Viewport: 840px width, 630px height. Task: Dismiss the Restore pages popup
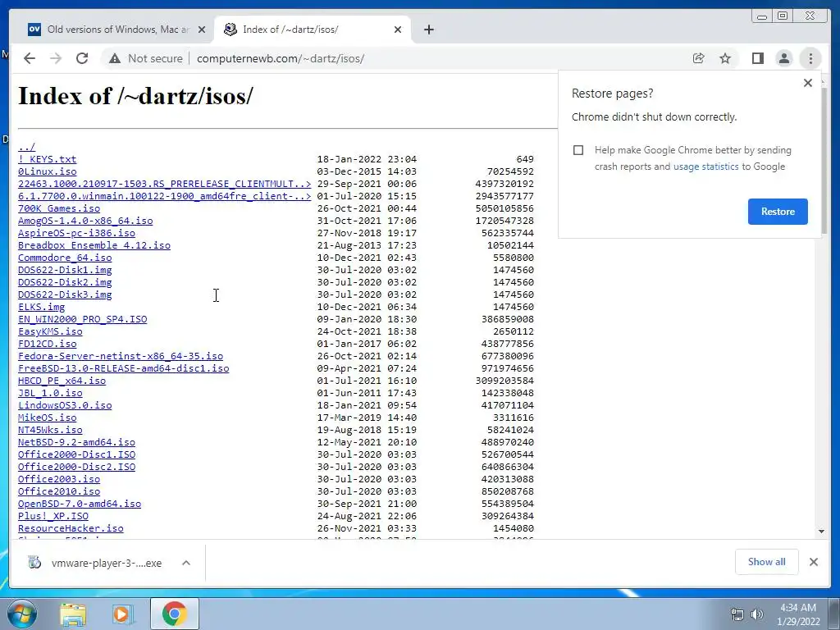808,83
